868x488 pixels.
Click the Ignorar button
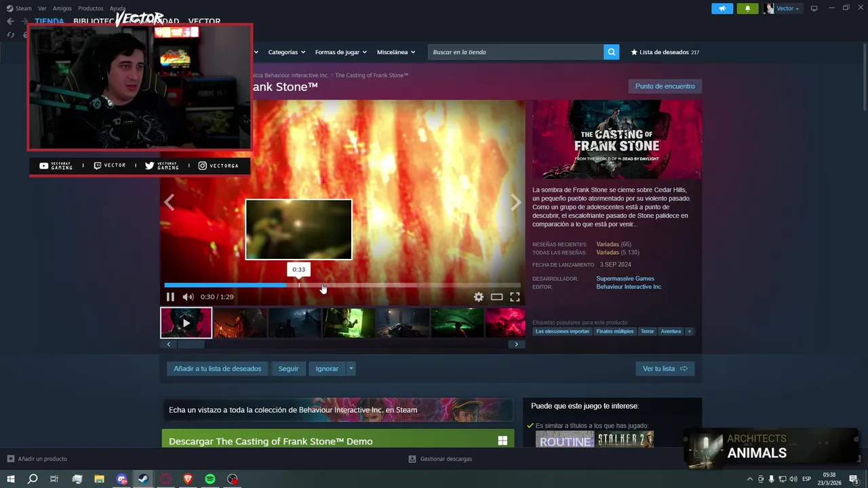click(x=327, y=369)
